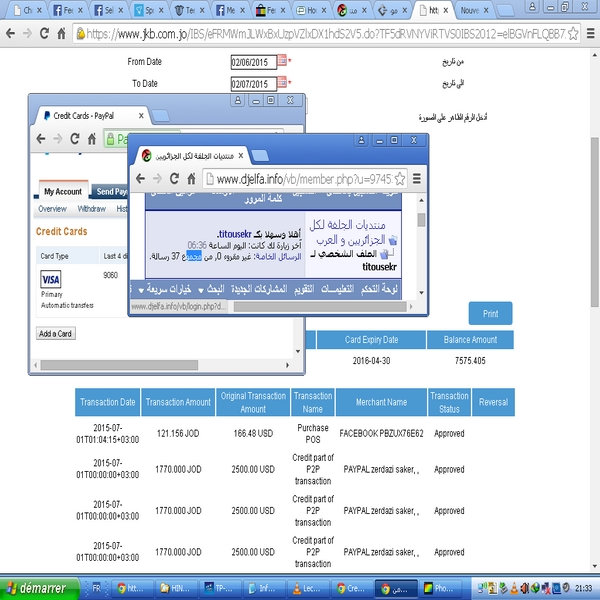Switch to the Nouvel onglet browser tab
This screenshot has height=600, width=600.
[474, 11]
